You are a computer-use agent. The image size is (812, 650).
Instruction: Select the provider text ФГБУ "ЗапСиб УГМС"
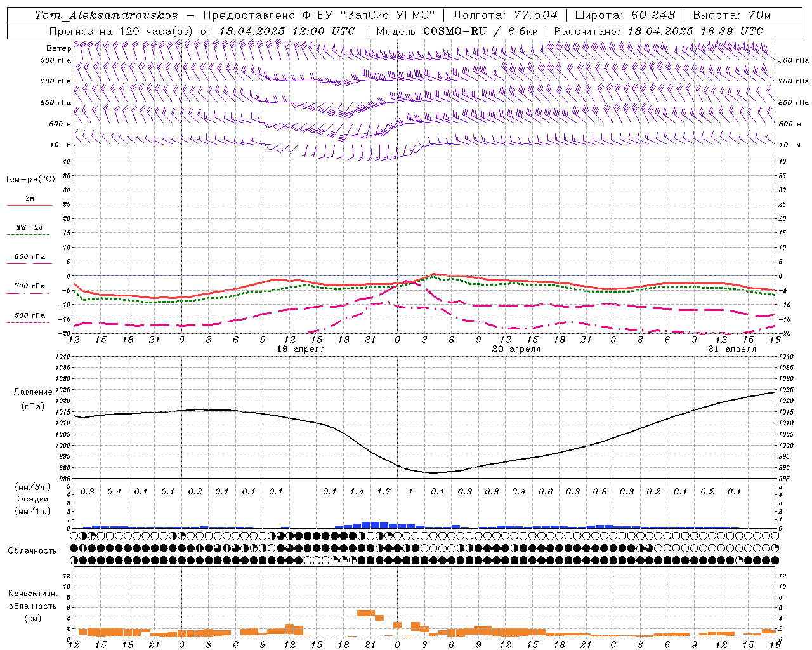click(369, 15)
